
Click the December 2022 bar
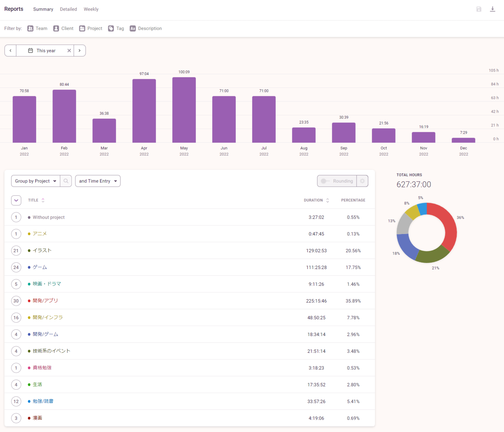[x=463, y=140]
